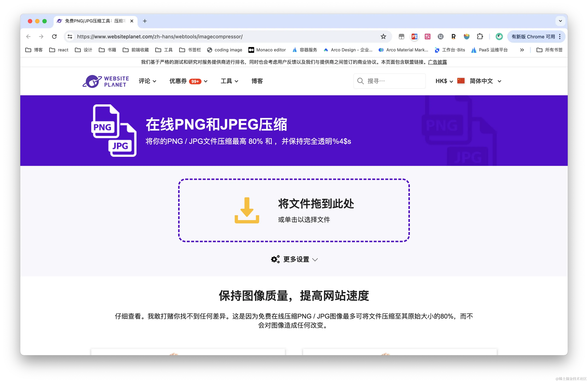Open the Monaco editor bookmark
This screenshot has width=588, height=382.
tap(267, 50)
